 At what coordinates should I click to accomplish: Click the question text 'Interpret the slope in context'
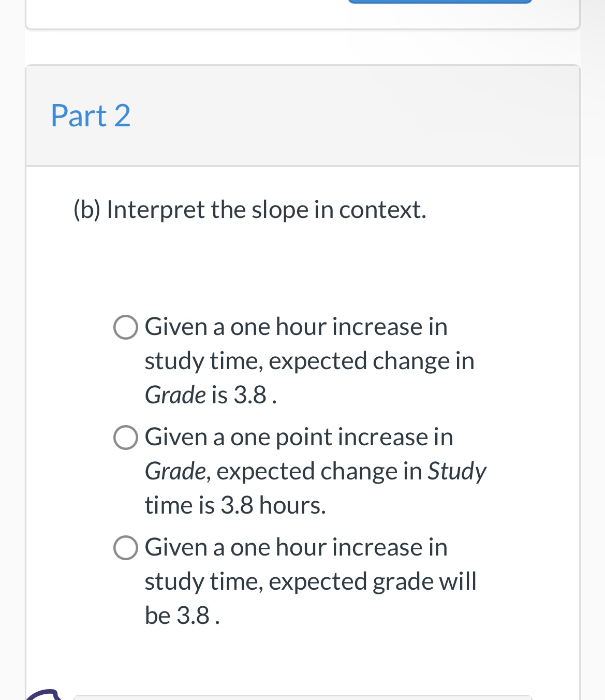point(250,209)
